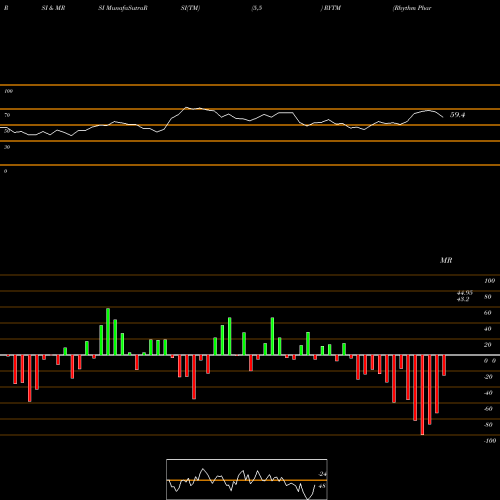Click the 'SI MunafaSutraR' header text
Screen dimensions: 500x500
[x=123, y=8]
